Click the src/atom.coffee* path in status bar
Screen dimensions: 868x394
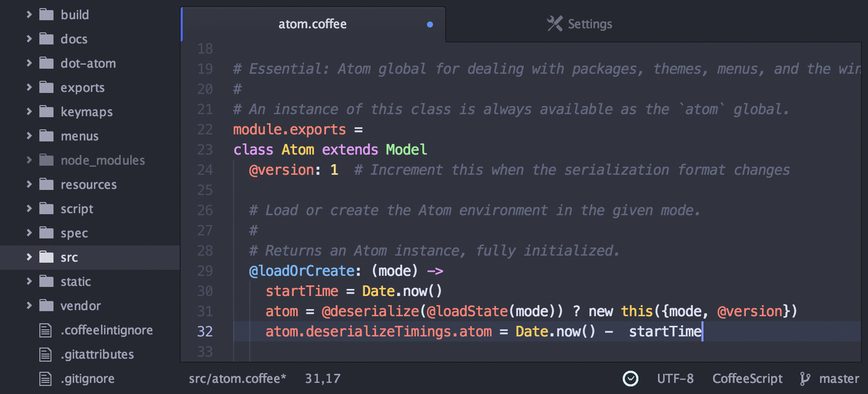click(x=238, y=378)
